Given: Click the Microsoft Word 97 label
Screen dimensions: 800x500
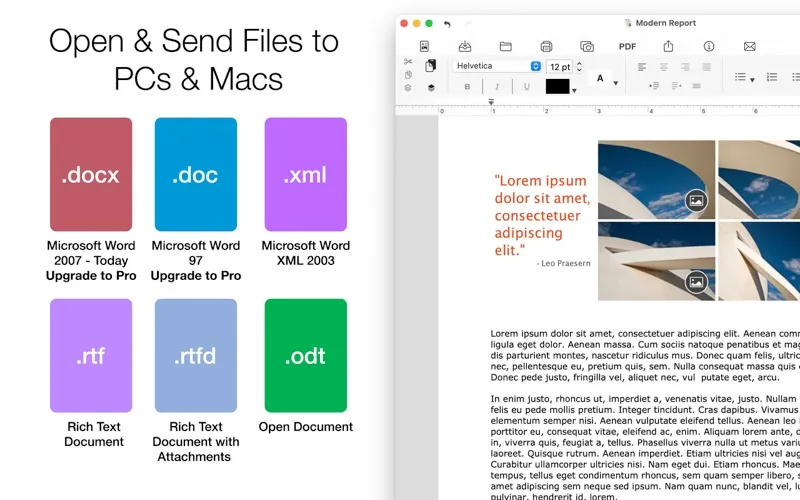Looking at the screenshot, I should 196,253.
